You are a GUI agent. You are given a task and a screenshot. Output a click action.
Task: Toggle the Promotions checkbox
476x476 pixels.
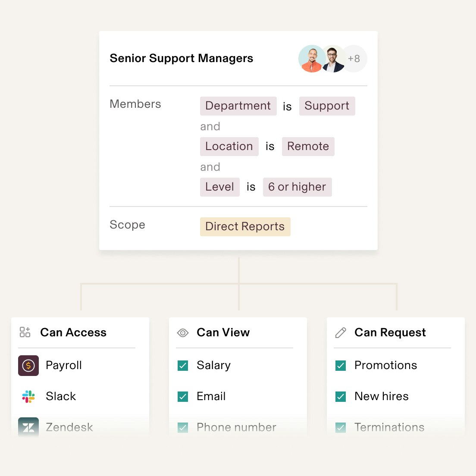341,366
